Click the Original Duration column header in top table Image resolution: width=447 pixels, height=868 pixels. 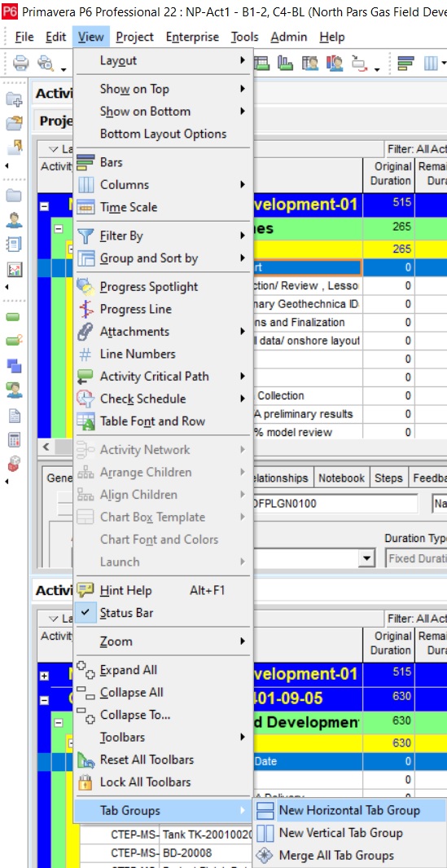(392, 174)
